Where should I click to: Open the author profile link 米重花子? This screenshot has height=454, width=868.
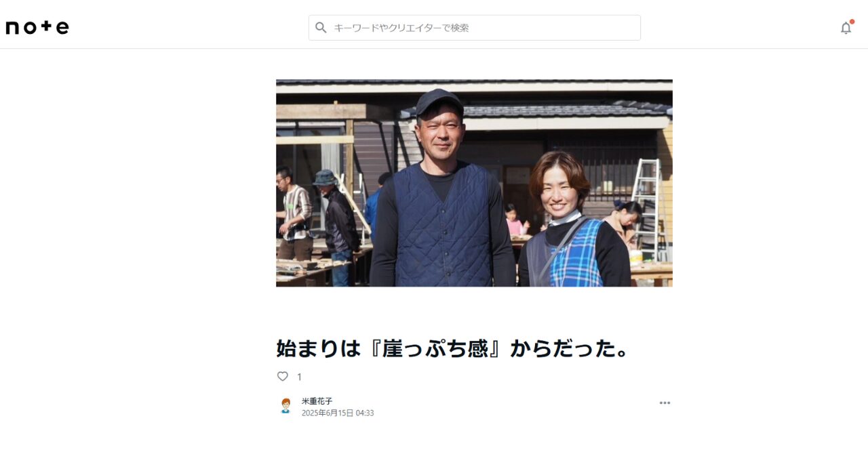coord(317,401)
